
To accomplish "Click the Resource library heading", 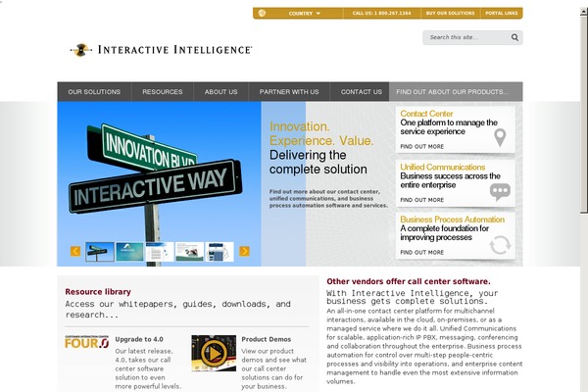I will (98, 292).
